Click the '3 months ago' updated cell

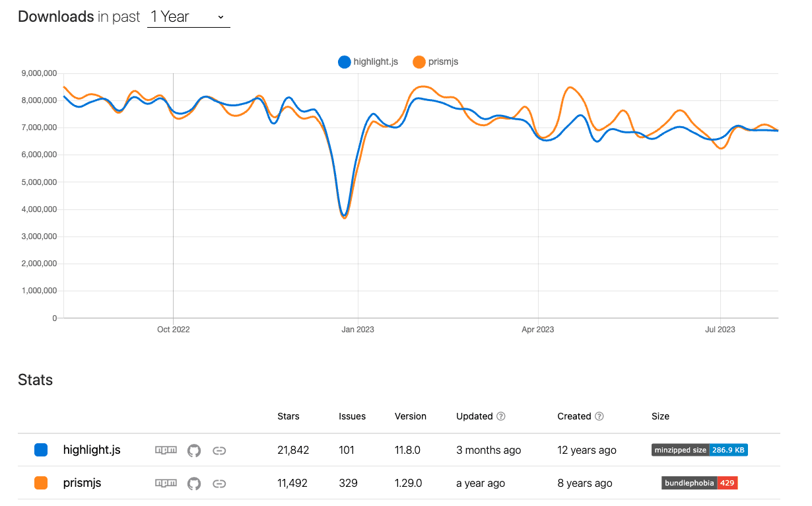tap(489, 450)
